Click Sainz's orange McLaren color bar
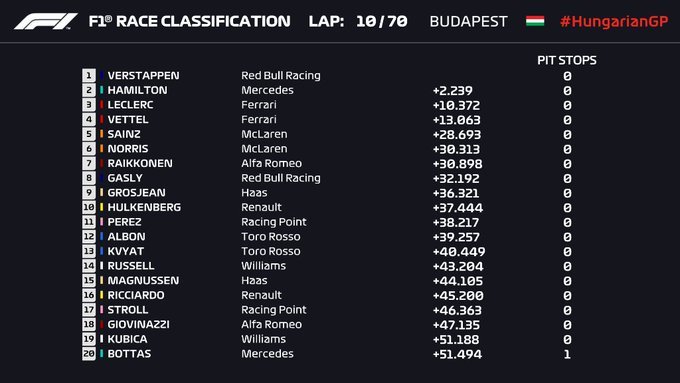This screenshot has width=680, height=383. click(101, 134)
